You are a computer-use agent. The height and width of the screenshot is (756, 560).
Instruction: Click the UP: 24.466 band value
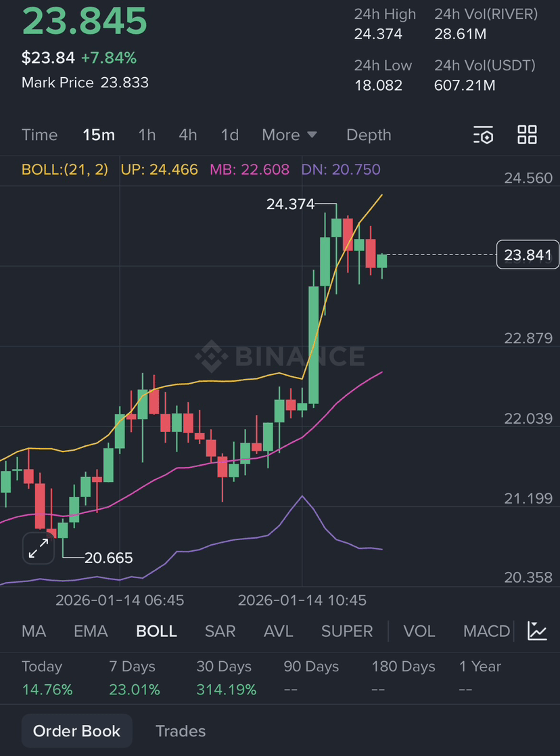[160, 170]
